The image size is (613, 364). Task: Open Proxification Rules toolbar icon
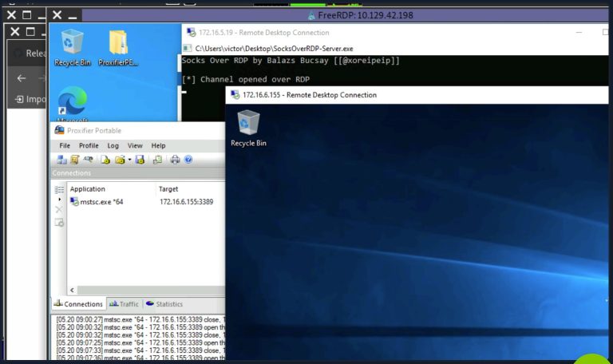[75, 160]
